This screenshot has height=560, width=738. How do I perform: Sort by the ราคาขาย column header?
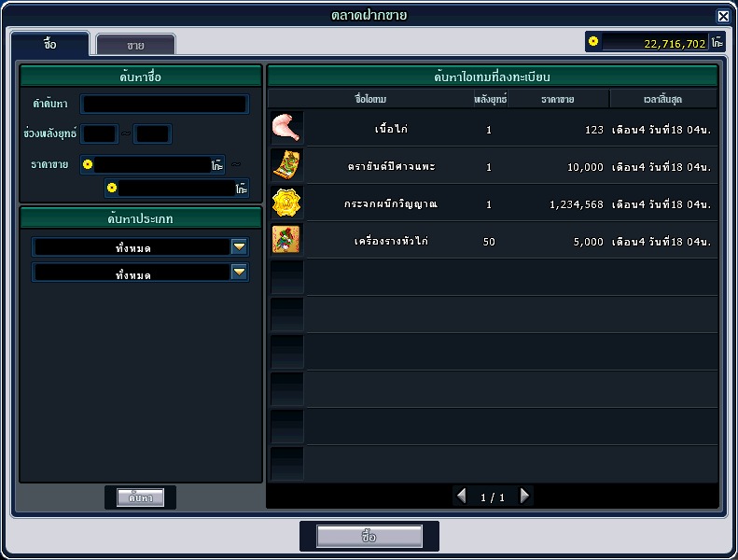point(558,98)
